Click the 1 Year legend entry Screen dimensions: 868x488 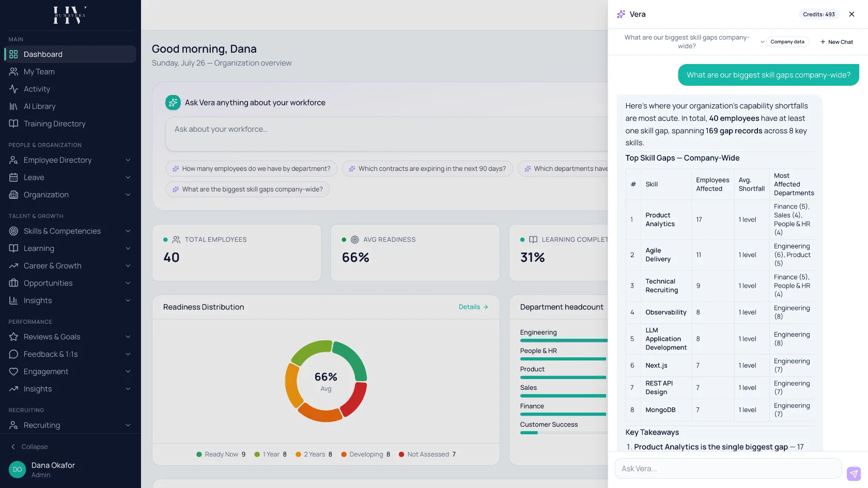271,454
